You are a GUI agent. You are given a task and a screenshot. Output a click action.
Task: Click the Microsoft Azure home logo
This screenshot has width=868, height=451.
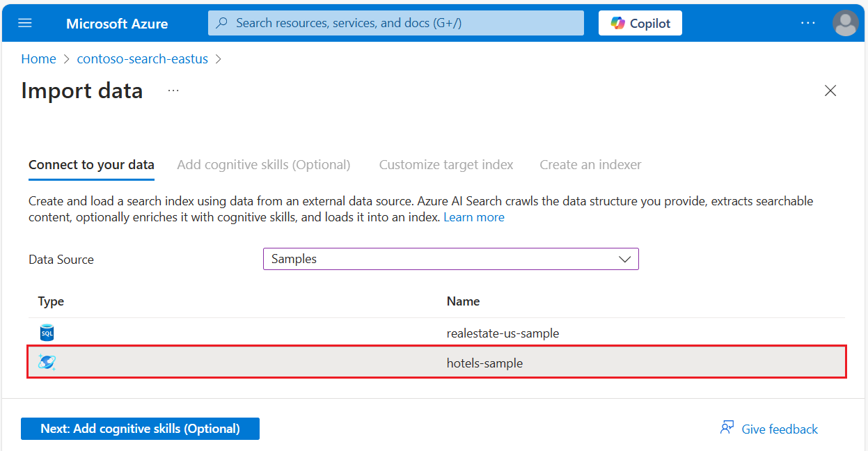click(116, 23)
